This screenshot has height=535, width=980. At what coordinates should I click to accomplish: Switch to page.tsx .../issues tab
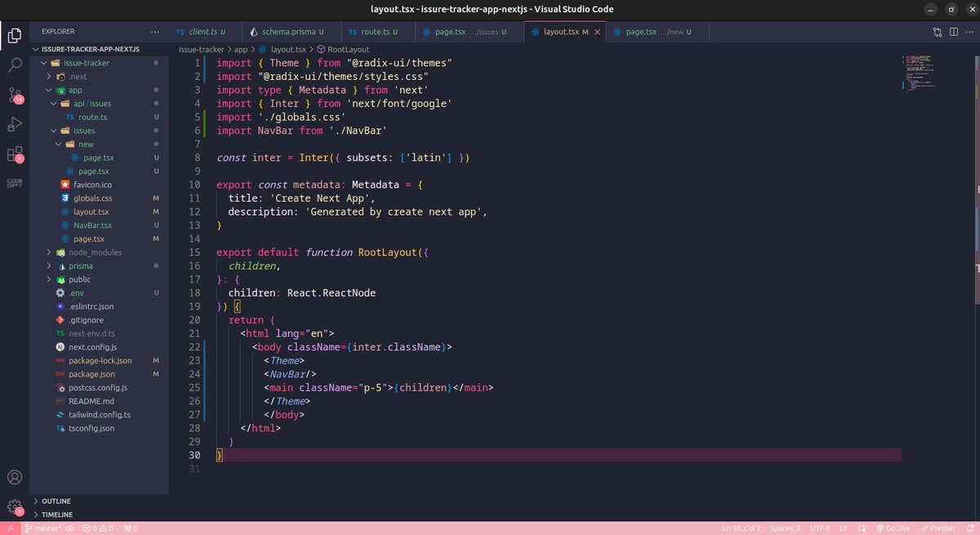(x=468, y=32)
